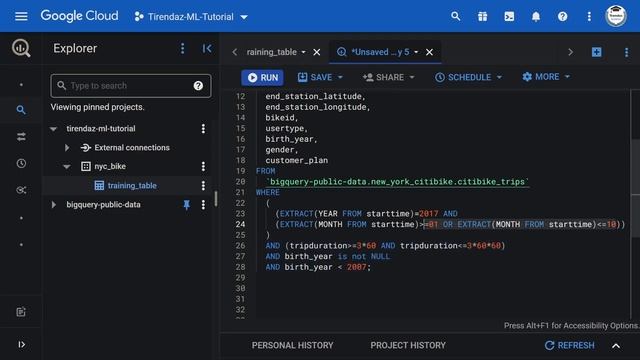Viewport: 640px width, 360px height.
Task: Select the SQL workspace search icon in sidebar
Action: pos(21,110)
